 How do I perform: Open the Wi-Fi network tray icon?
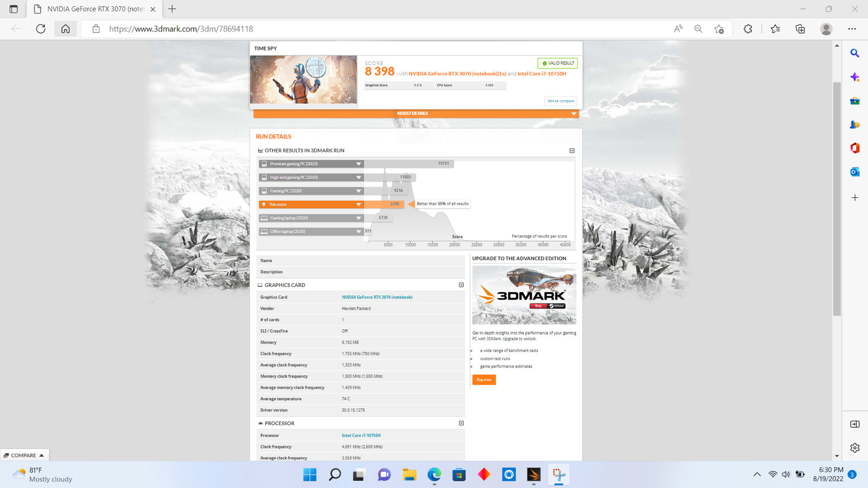coord(773,474)
